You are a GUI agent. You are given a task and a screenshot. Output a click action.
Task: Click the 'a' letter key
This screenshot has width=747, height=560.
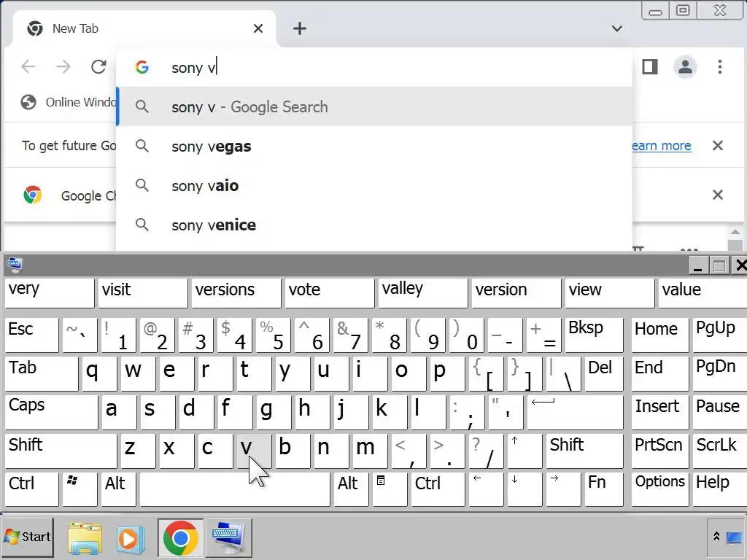click(119, 413)
